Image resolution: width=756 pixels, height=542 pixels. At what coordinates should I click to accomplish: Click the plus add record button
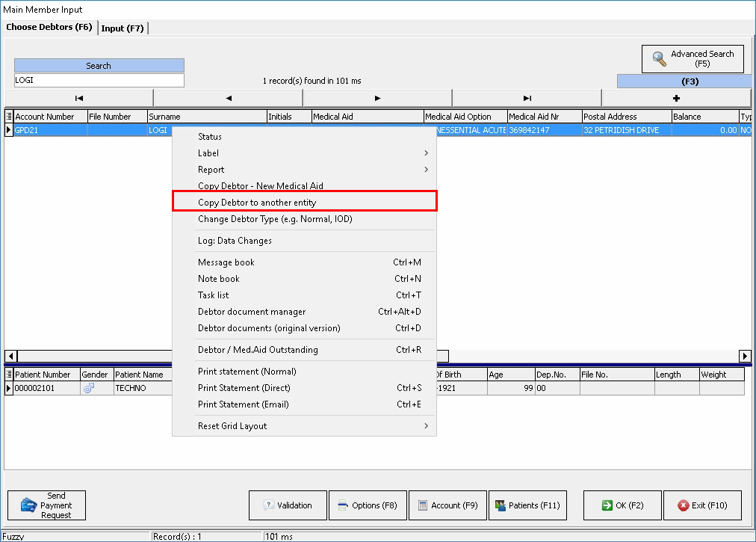click(x=676, y=98)
